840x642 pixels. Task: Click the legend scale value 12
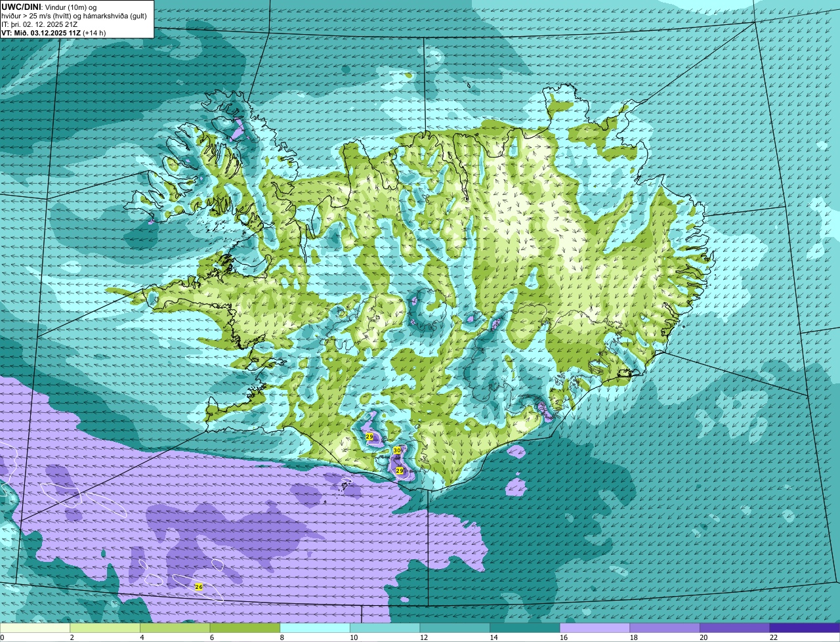(423, 637)
